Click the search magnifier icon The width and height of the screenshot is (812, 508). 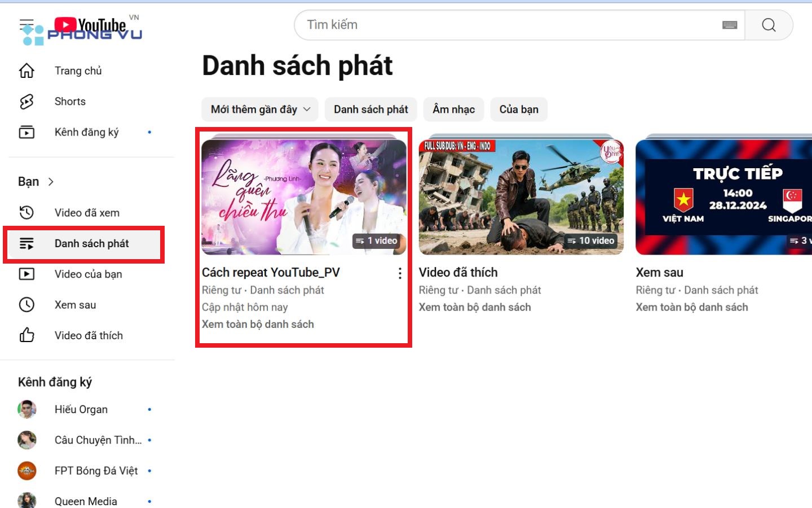769,24
